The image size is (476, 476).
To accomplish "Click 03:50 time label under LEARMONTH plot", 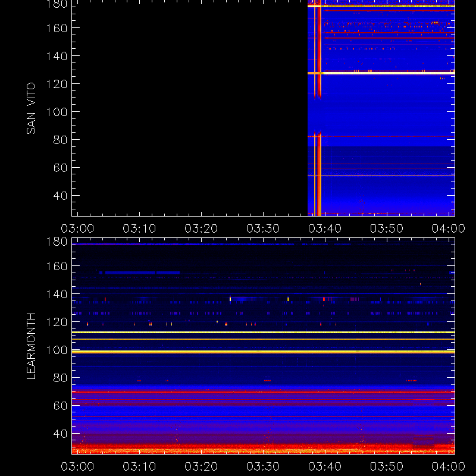I will (386, 466).
